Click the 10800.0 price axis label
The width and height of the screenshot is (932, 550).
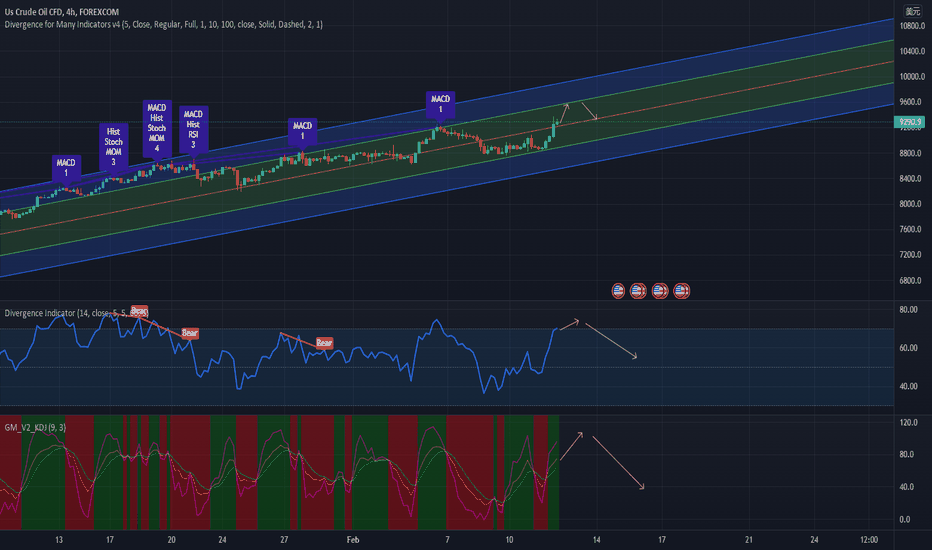(x=912, y=26)
